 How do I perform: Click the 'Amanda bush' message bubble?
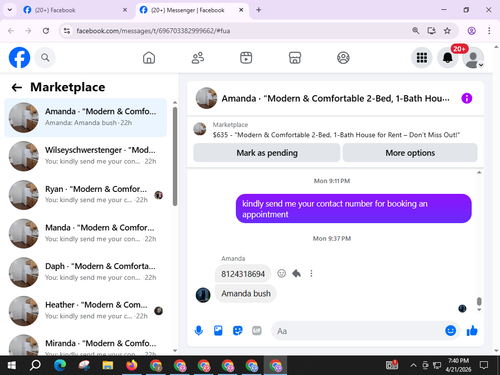246,294
